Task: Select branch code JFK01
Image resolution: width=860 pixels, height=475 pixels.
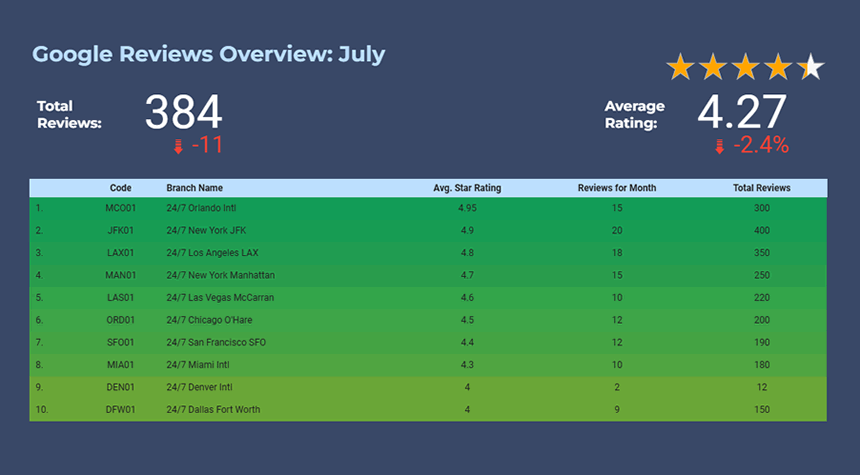Action: (121, 230)
